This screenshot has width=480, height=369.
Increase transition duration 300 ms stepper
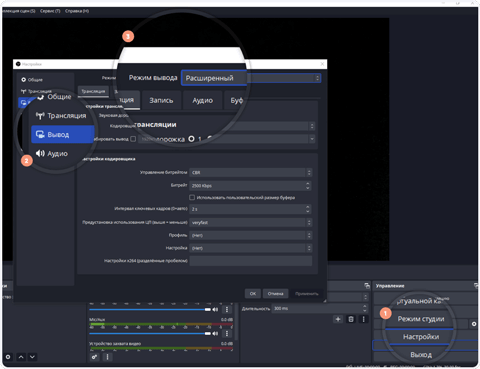pos(365,306)
